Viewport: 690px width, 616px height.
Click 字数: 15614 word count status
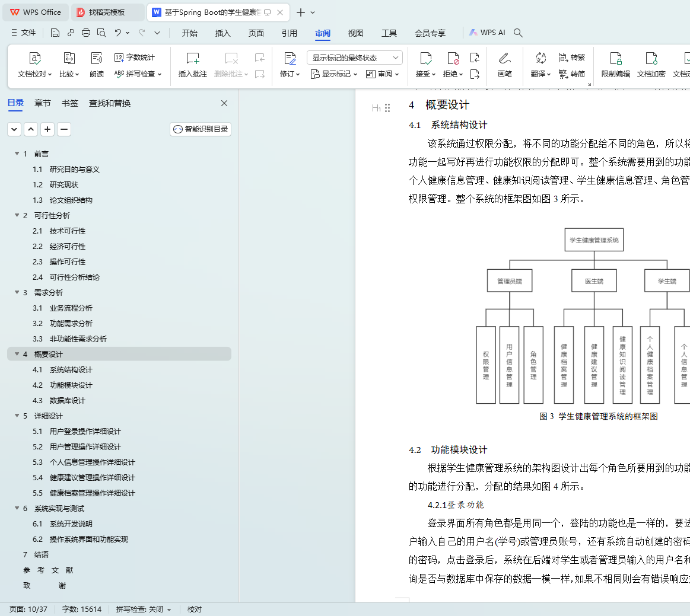(81, 609)
